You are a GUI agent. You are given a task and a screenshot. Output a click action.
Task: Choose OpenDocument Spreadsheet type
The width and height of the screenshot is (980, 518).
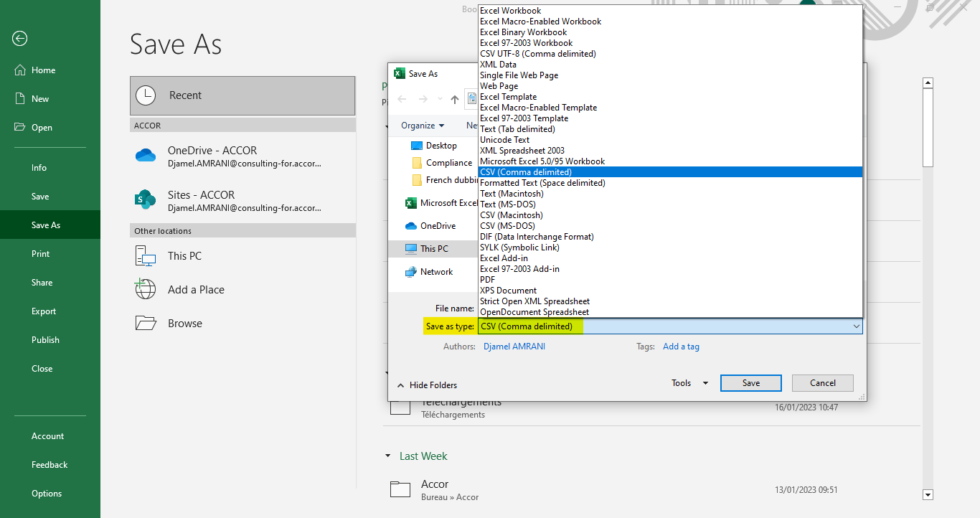click(670, 312)
